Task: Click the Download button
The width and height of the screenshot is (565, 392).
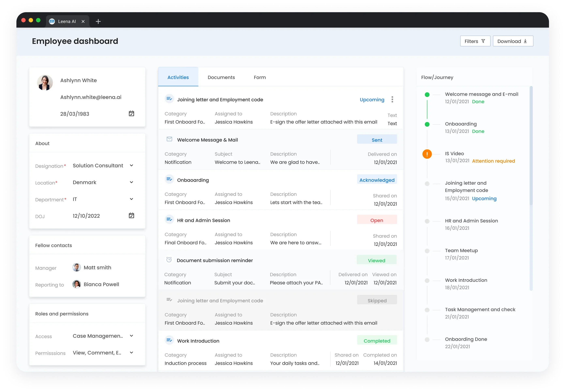Action: pos(513,41)
